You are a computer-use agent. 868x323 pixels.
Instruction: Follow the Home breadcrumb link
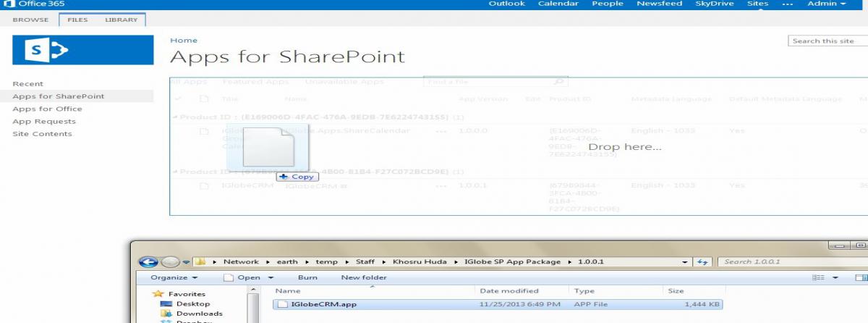tap(184, 41)
